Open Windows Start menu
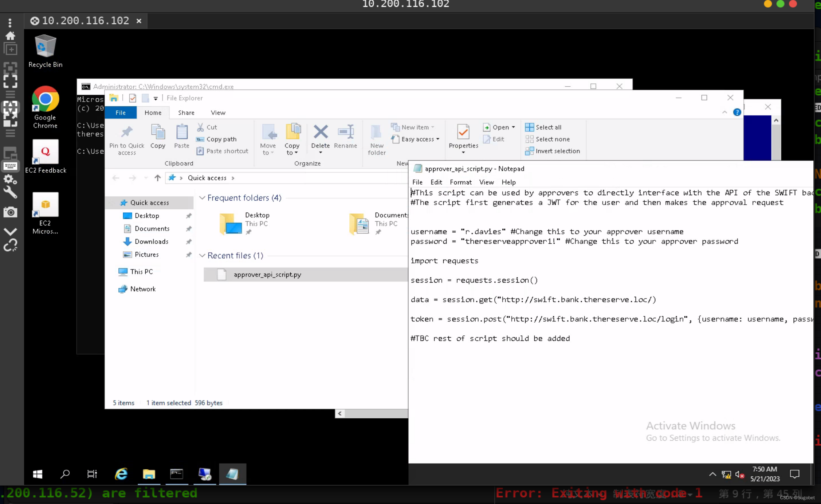Image resolution: width=821 pixels, height=504 pixels. click(x=38, y=474)
